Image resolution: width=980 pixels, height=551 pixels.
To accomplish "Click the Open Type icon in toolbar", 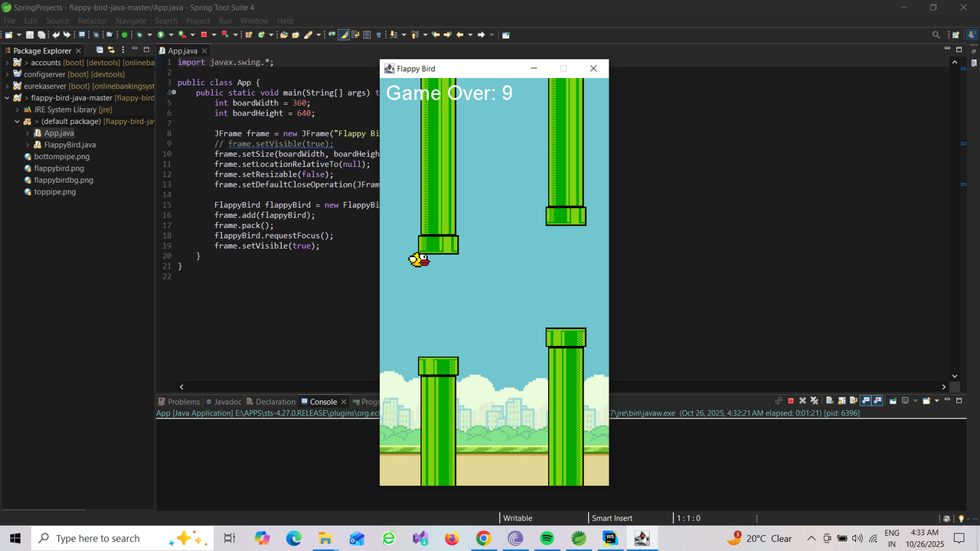I will coord(283,35).
